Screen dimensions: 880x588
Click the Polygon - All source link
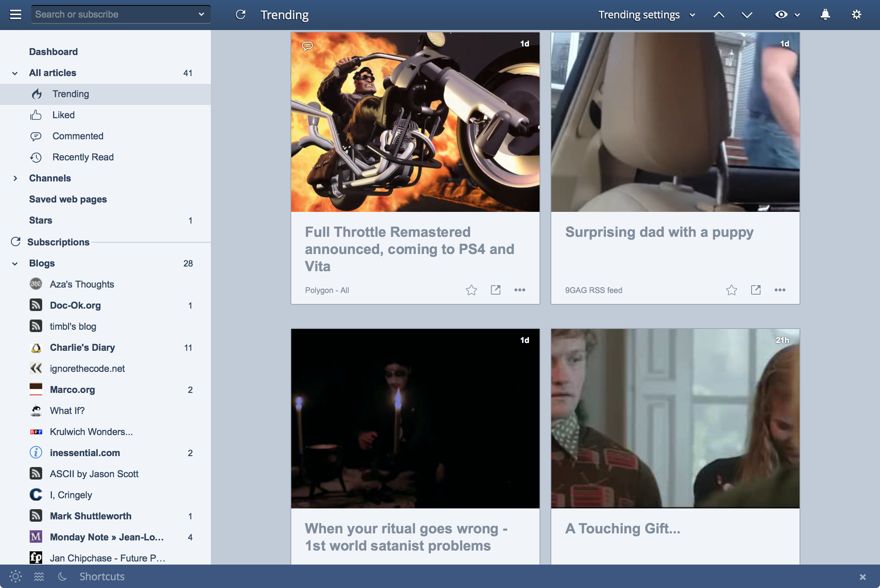point(327,290)
